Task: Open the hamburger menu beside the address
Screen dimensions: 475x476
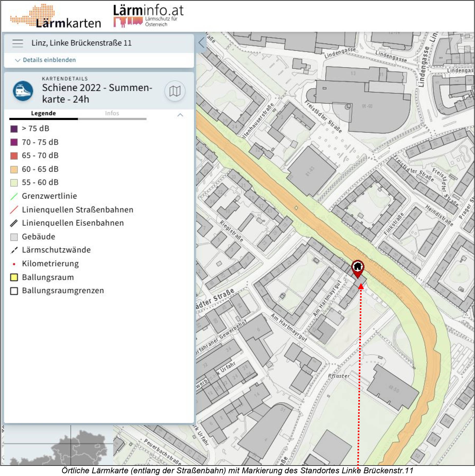Action: click(18, 43)
